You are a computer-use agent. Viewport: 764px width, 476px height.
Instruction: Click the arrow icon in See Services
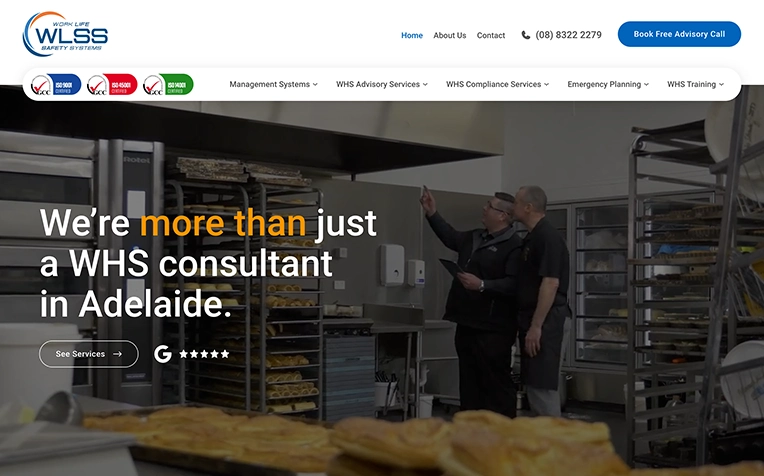[117, 354]
